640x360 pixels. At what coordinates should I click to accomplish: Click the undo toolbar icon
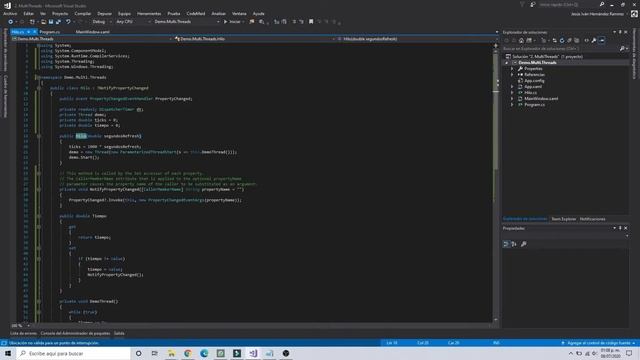68,22
